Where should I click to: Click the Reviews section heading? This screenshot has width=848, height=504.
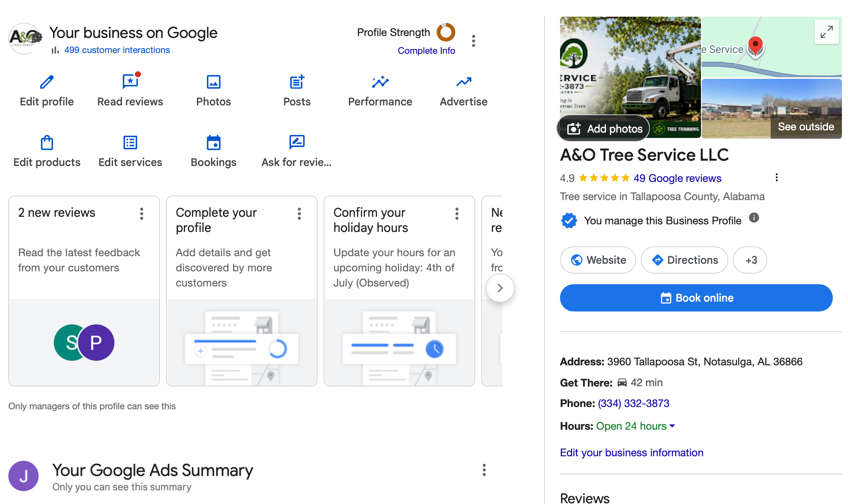pos(585,498)
